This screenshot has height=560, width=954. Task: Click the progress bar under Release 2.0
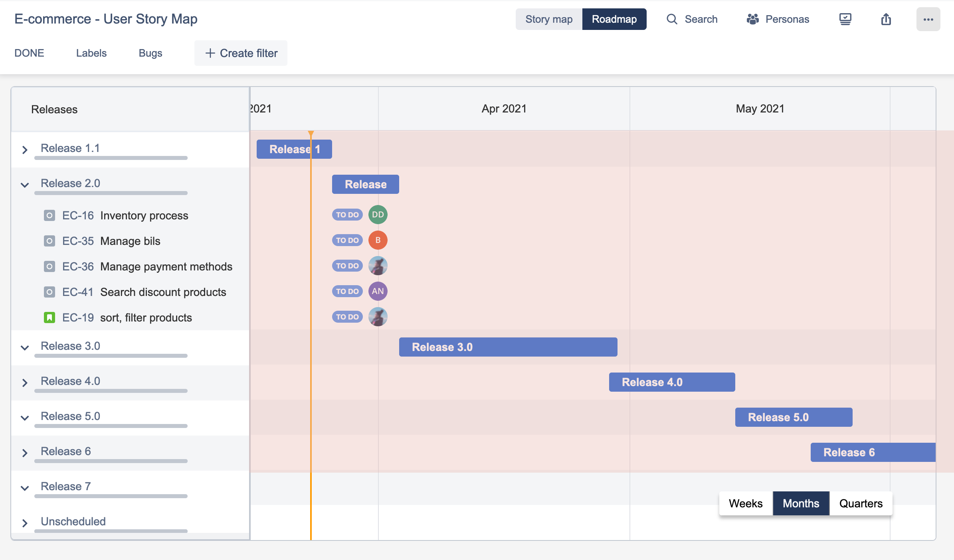pos(111,193)
